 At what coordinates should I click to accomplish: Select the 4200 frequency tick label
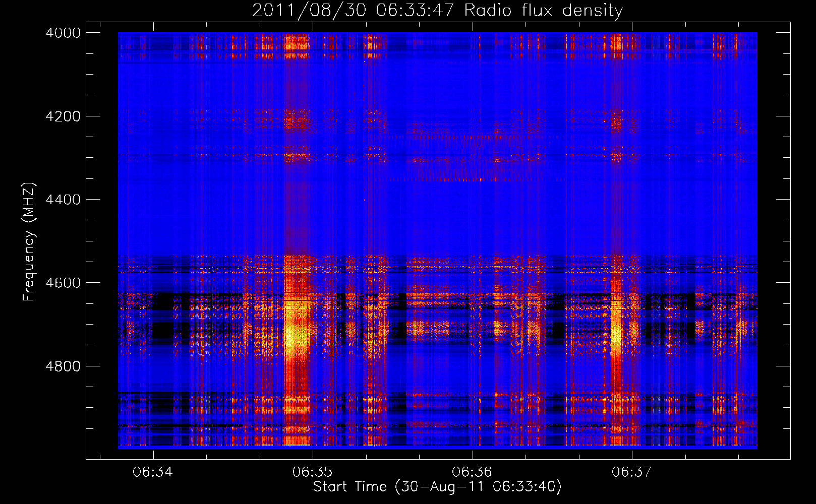[x=63, y=116]
